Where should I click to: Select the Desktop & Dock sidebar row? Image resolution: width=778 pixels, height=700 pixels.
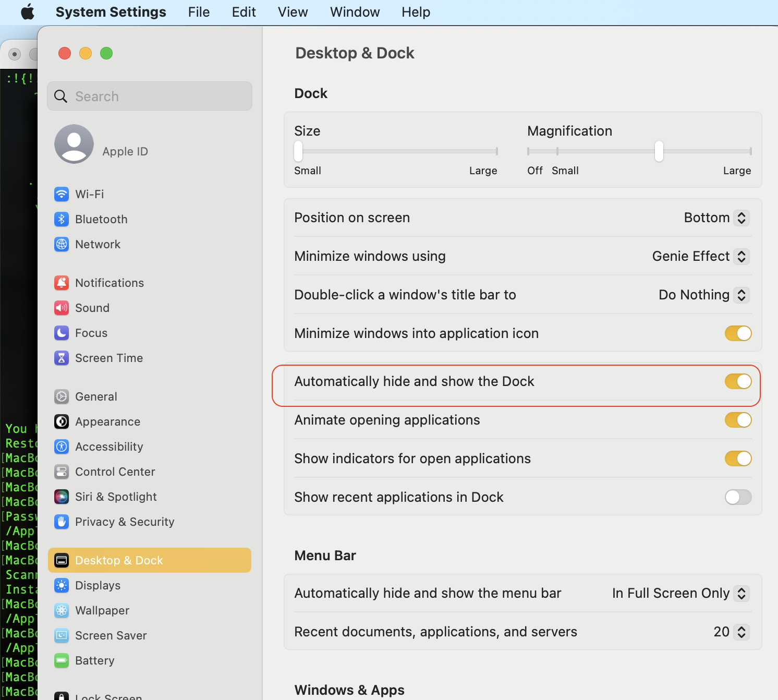coord(149,560)
